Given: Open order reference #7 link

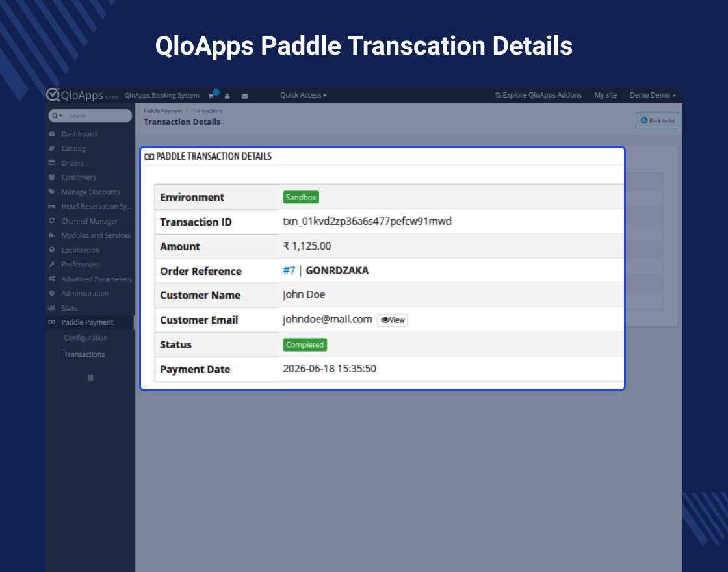Looking at the screenshot, I should tap(289, 270).
